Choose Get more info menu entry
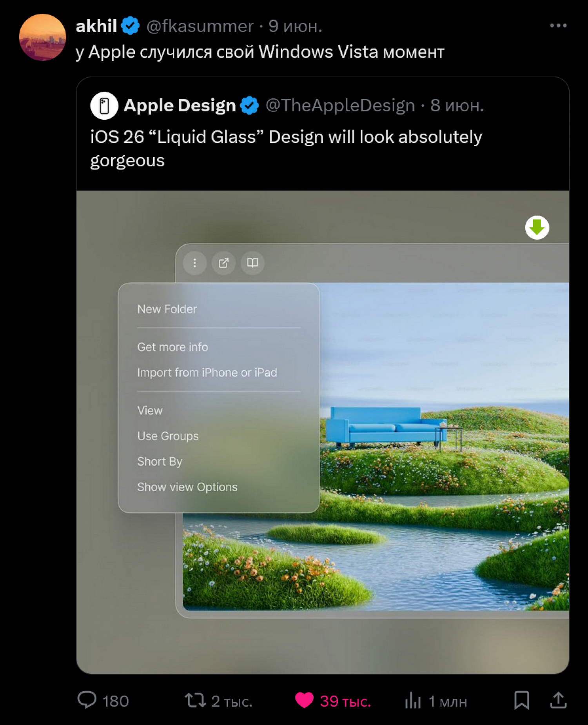The width and height of the screenshot is (588, 725). point(172,347)
